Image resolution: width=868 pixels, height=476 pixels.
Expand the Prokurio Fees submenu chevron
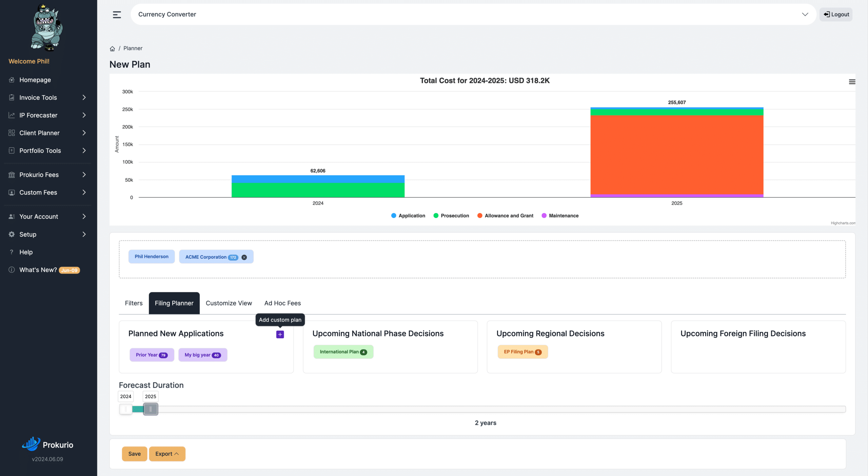point(84,175)
